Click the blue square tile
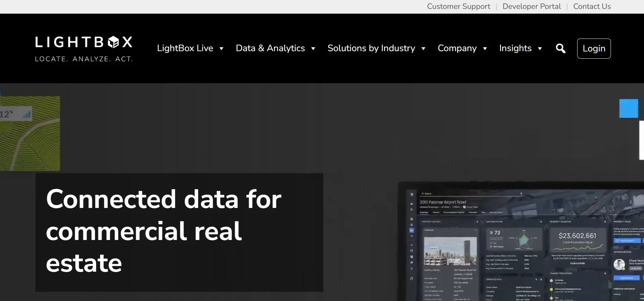This screenshot has width=644, height=301. click(629, 108)
